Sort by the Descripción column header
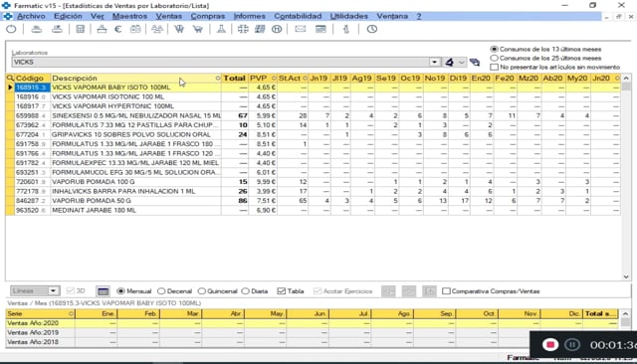The image size is (637, 364). click(135, 78)
